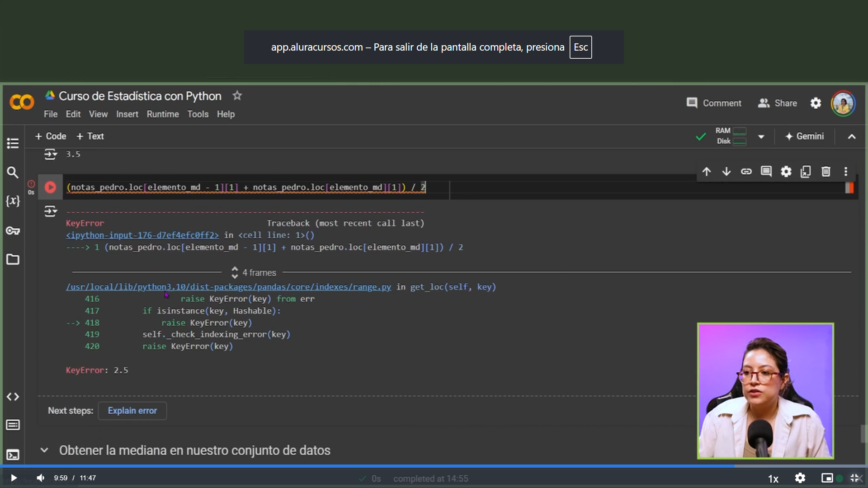Open Table of contents sidebar
Screen dimensions: 868x488
click(x=13, y=143)
